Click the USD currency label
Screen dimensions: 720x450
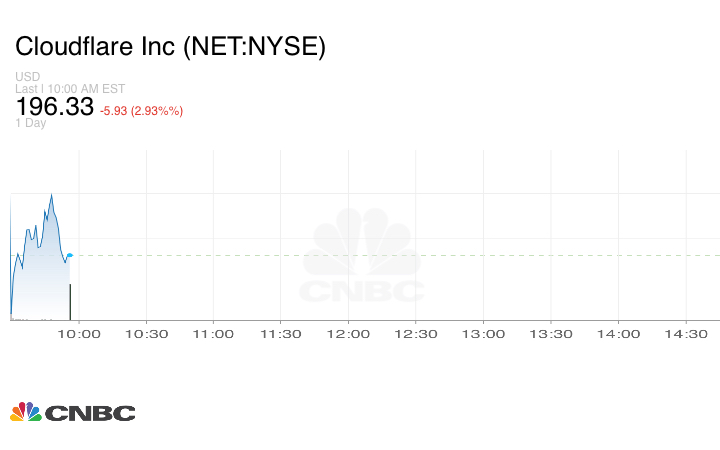[27, 77]
